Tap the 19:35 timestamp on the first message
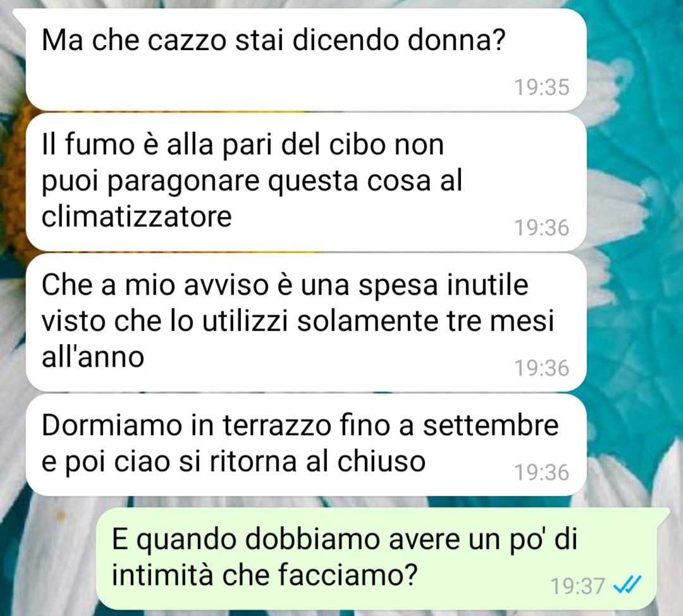Image resolution: width=683 pixels, height=616 pixels. [542, 87]
